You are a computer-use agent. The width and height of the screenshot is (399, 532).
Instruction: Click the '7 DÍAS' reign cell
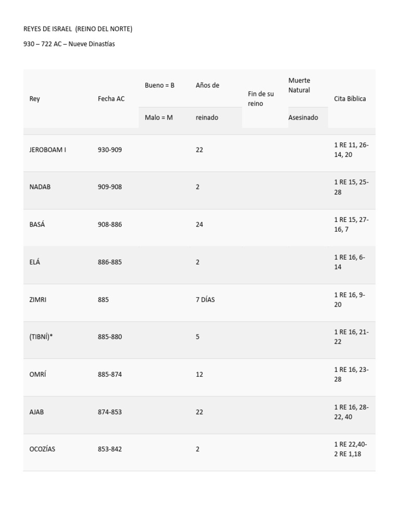205,300
